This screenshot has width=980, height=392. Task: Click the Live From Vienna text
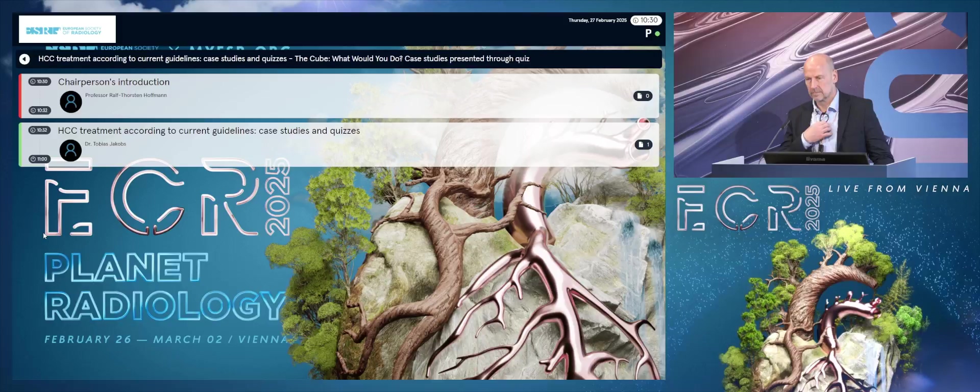[899, 189]
